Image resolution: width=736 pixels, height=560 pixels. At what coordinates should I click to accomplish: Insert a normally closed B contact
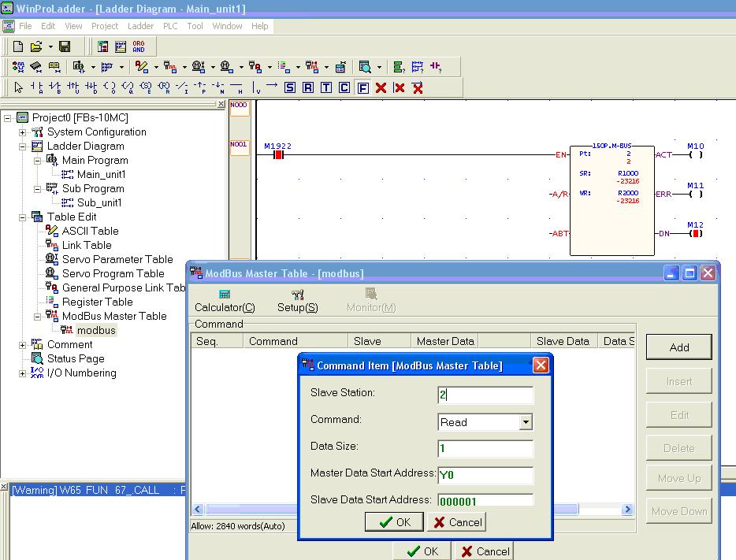[55, 87]
